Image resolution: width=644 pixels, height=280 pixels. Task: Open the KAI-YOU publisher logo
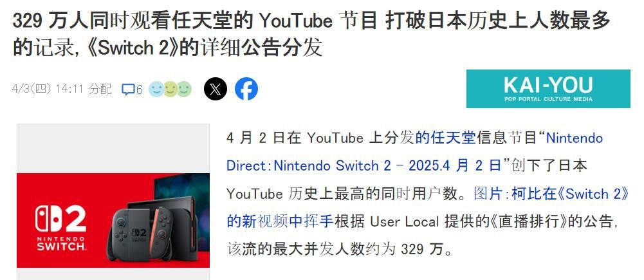click(x=548, y=89)
